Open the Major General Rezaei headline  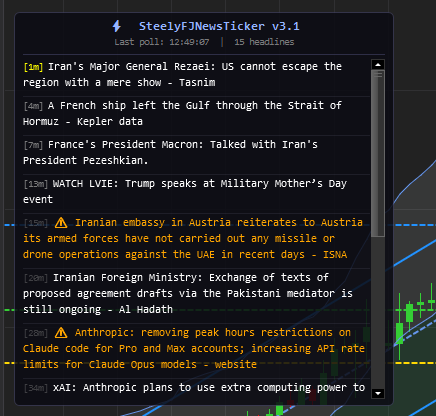[196, 74]
